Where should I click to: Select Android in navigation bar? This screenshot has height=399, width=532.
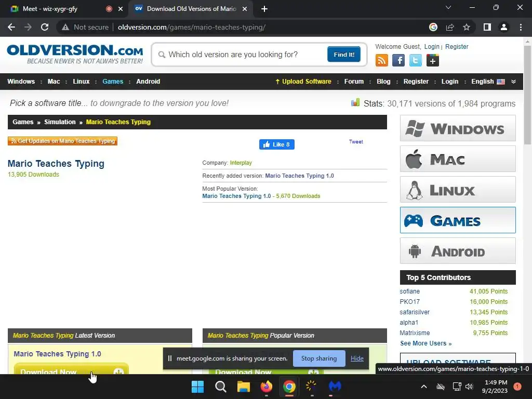[148, 82]
